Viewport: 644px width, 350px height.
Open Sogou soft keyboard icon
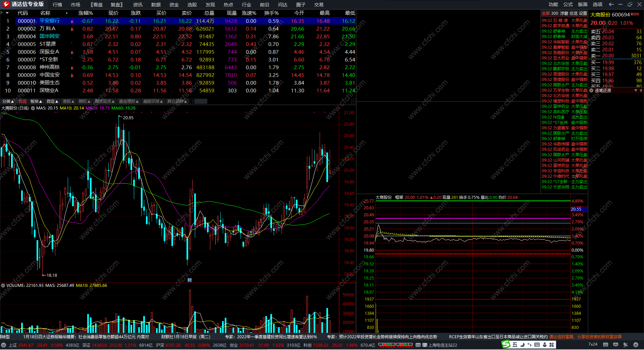537,345
